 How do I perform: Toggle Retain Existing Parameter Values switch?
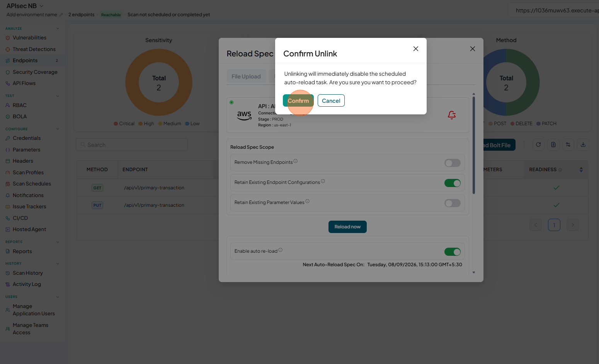pyautogui.click(x=453, y=203)
